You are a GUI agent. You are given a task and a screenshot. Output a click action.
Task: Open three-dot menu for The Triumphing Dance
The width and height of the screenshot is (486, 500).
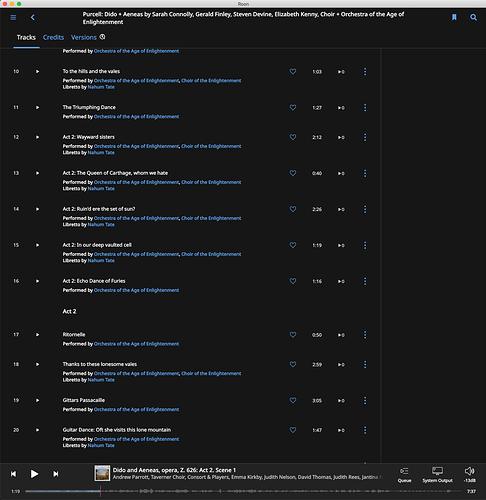point(365,107)
